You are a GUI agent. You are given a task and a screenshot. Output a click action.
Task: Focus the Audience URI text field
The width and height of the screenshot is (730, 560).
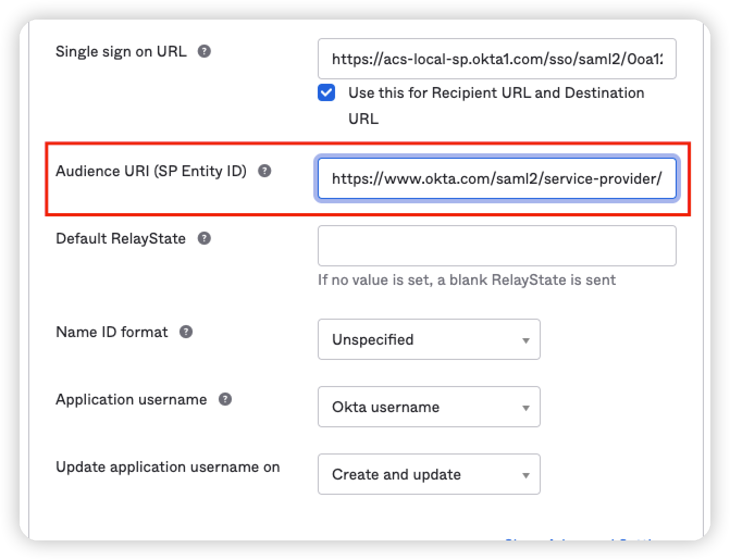[497, 178]
